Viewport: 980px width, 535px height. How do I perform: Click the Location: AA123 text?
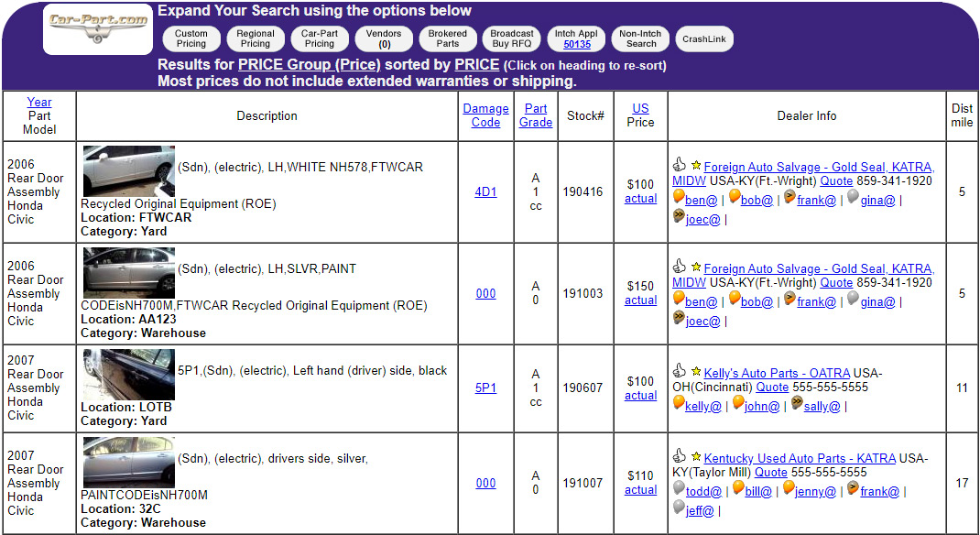pos(129,320)
